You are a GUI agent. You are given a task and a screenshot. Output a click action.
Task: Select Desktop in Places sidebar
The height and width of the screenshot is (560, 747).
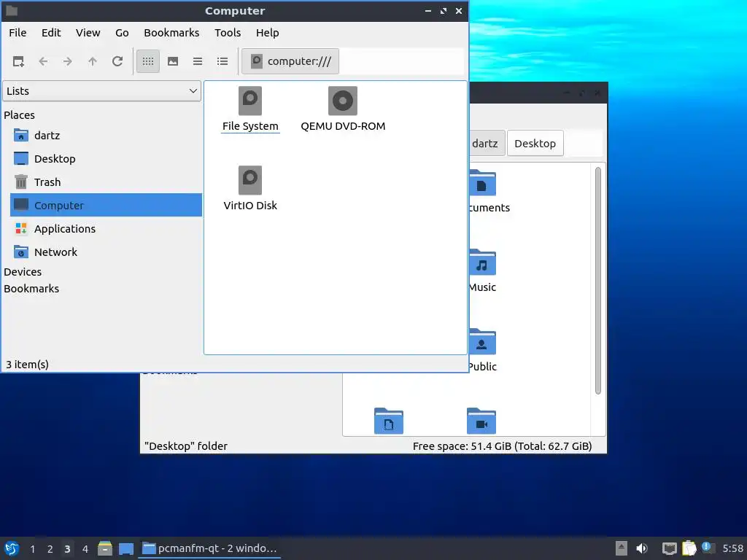pos(106,159)
